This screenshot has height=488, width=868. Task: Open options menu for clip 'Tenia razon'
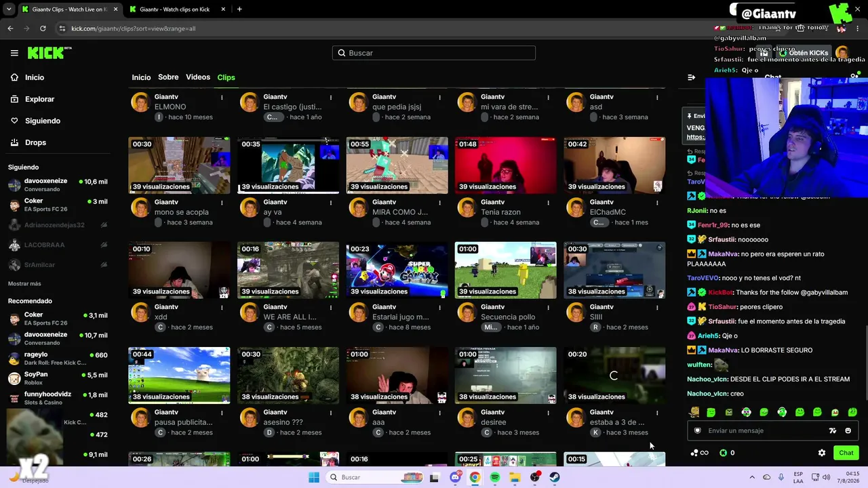pos(548,203)
